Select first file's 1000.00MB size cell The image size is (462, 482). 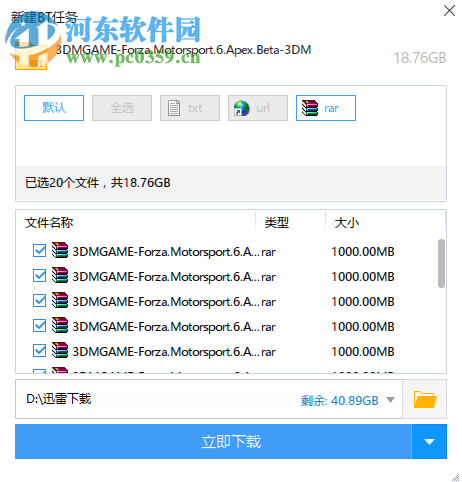click(363, 252)
